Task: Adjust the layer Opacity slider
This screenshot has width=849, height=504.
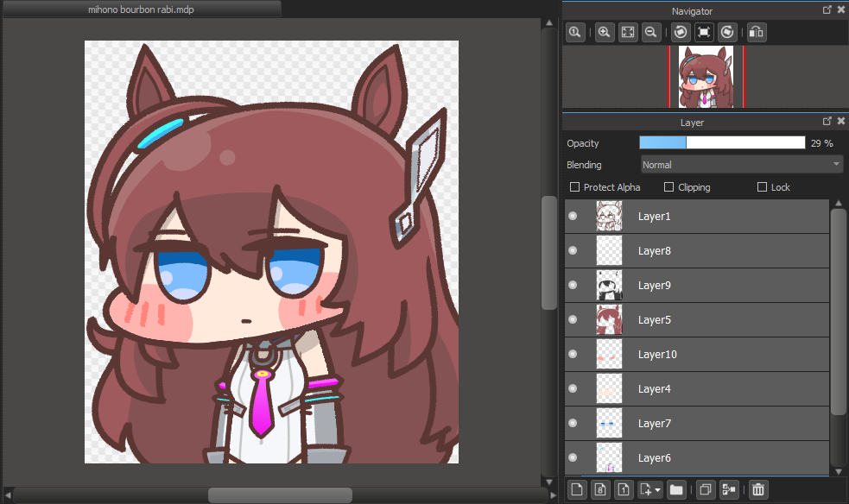Action: (722, 142)
